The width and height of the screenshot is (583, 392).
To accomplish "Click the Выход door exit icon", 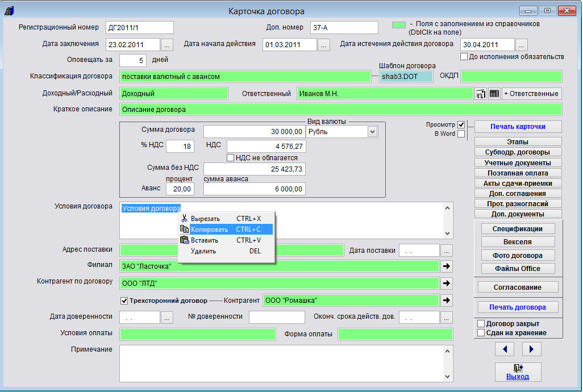I will (518, 368).
